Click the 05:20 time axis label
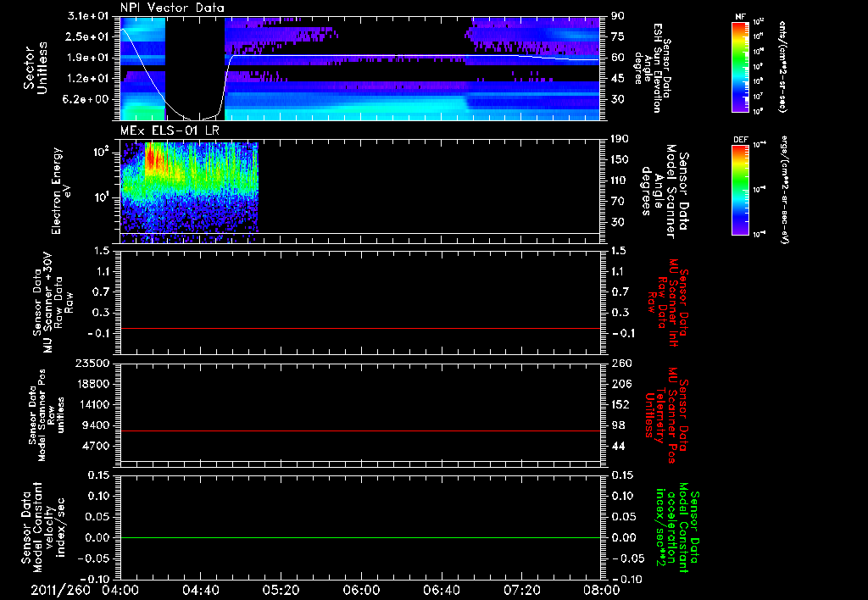Viewport: 868px width, 600px height. [x=281, y=590]
